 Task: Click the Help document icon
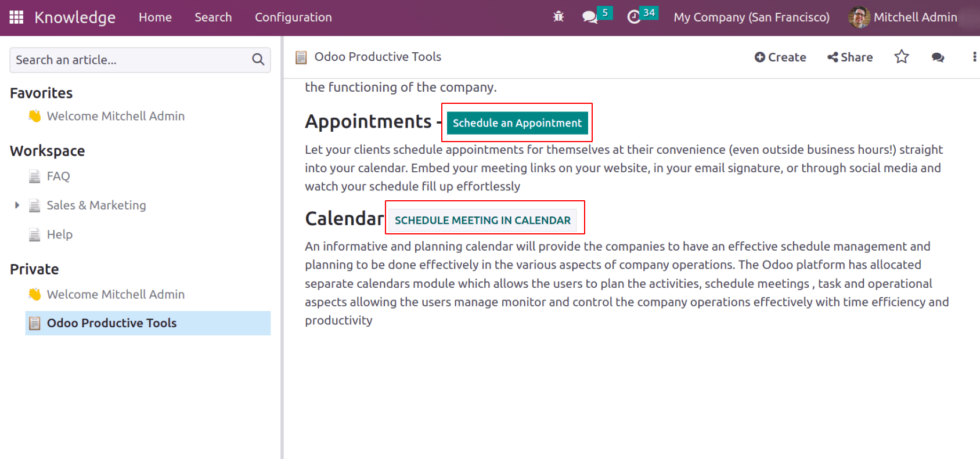35,234
